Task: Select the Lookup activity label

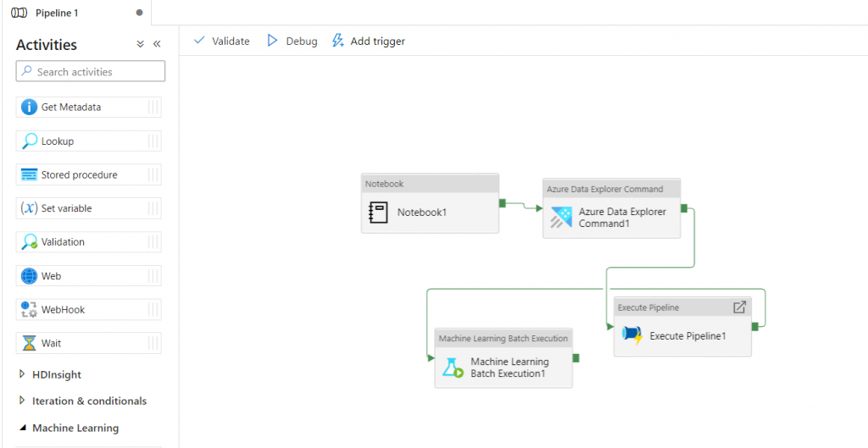Action: (58, 141)
